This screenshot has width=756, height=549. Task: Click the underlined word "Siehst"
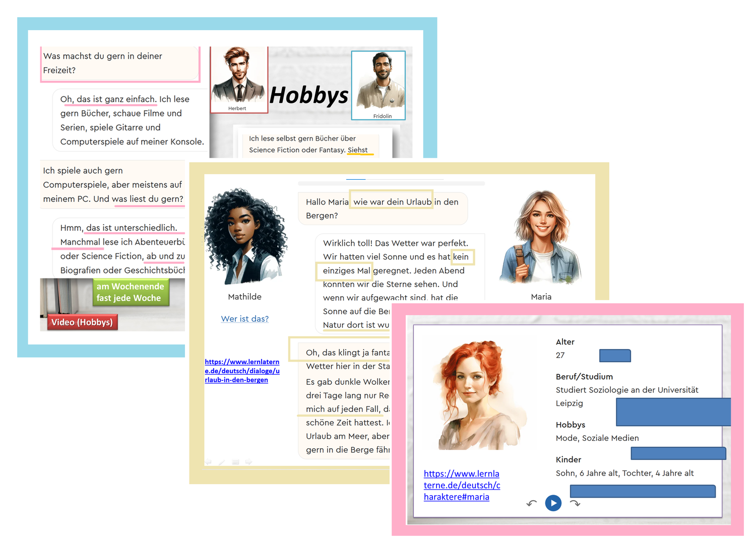358,150
